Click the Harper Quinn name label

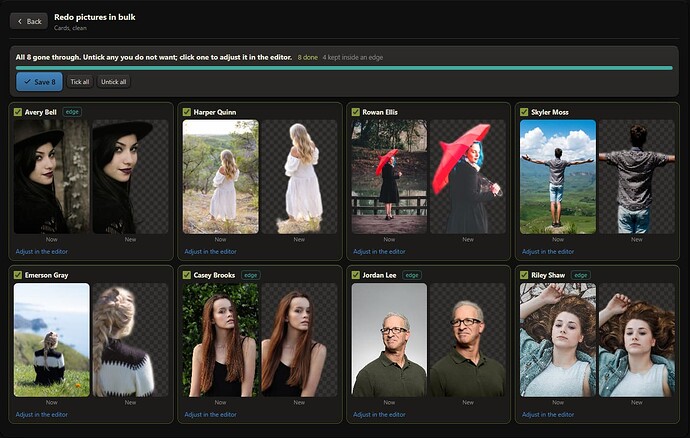click(215, 112)
